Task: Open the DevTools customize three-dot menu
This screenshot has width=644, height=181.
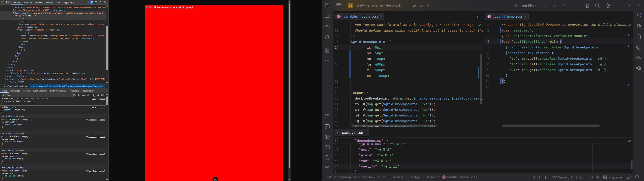Action: tap(101, 2)
